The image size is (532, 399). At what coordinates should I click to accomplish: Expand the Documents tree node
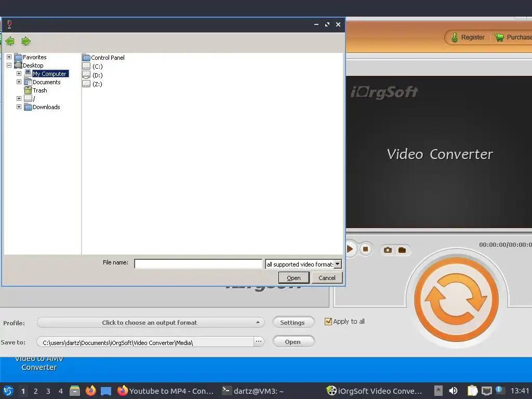(19, 82)
